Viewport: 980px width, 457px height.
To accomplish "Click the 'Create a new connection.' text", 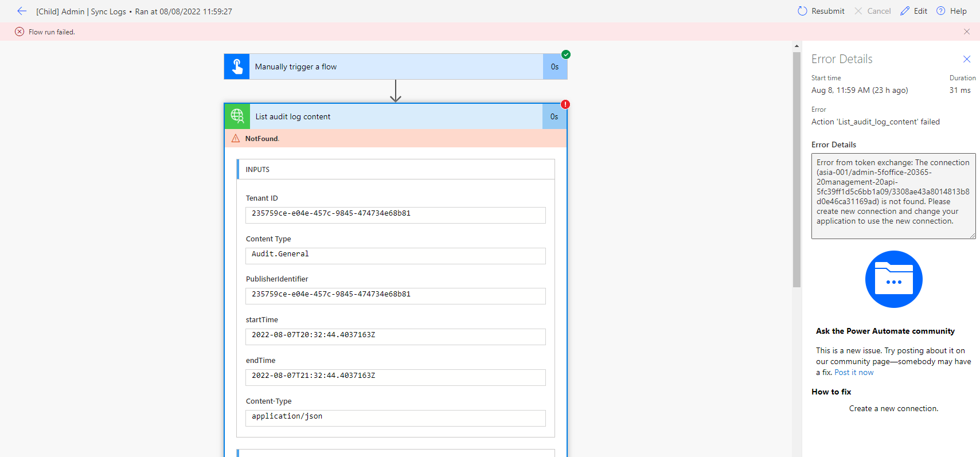I will click(x=893, y=409).
